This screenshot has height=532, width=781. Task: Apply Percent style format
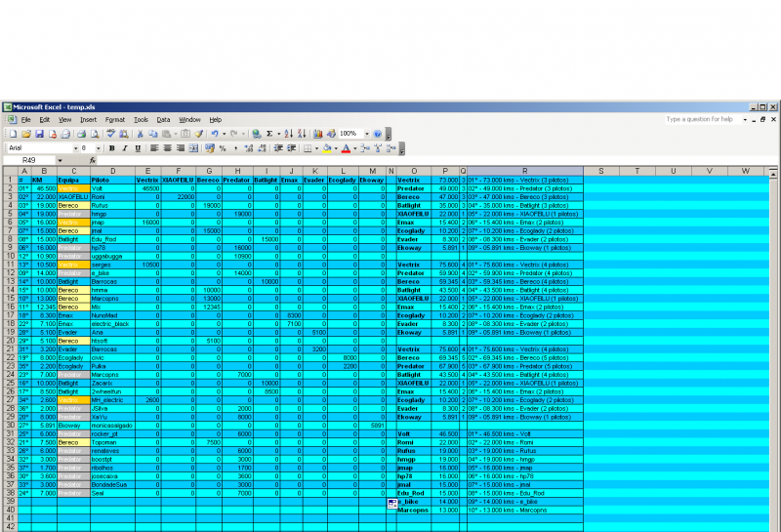[223, 148]
